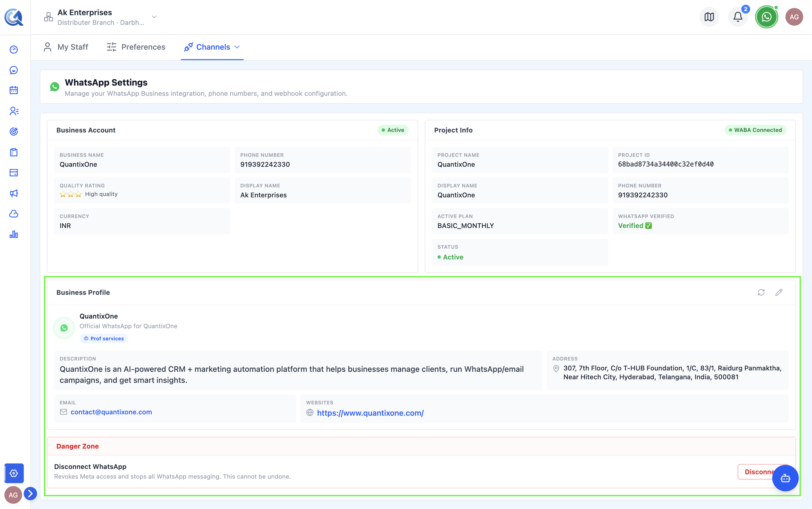This screenshot has height=509, width=812.
Task: Open the https://www.quantixone.com/ website link
Action: click(x=370, y=413)
